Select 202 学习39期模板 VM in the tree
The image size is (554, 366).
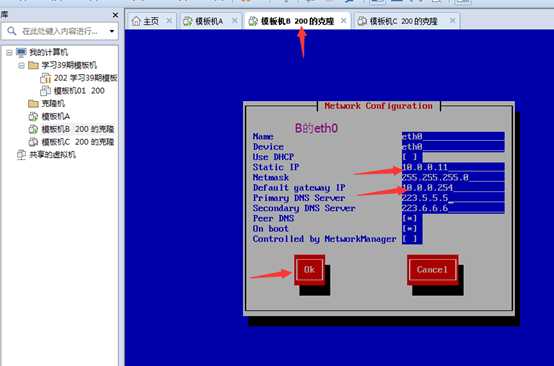(86, 78)
